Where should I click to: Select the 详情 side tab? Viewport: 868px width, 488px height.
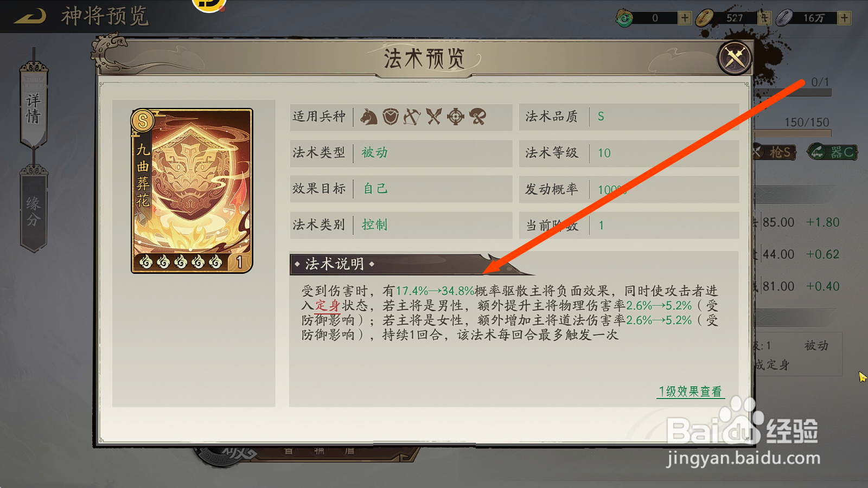coord(34,107)
